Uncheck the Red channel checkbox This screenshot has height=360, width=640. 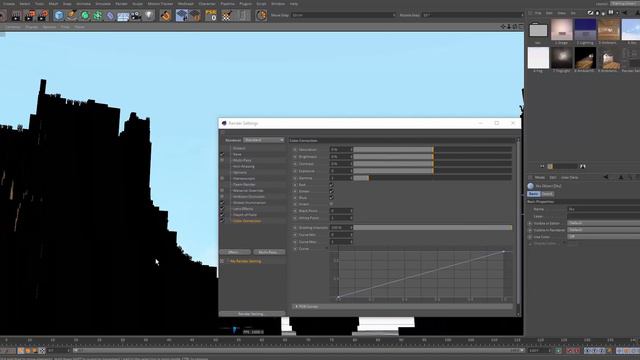coord(331,185)
